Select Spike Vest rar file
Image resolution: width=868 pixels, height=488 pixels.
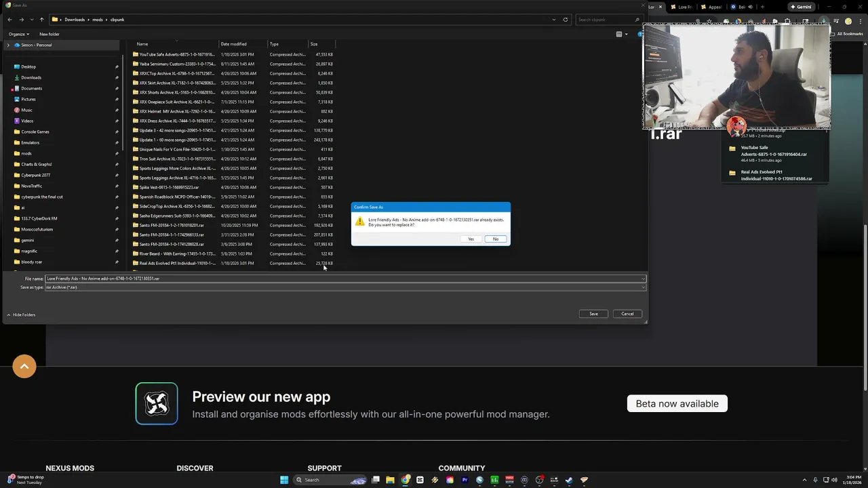pyautogui.click(x=233, y=187)
